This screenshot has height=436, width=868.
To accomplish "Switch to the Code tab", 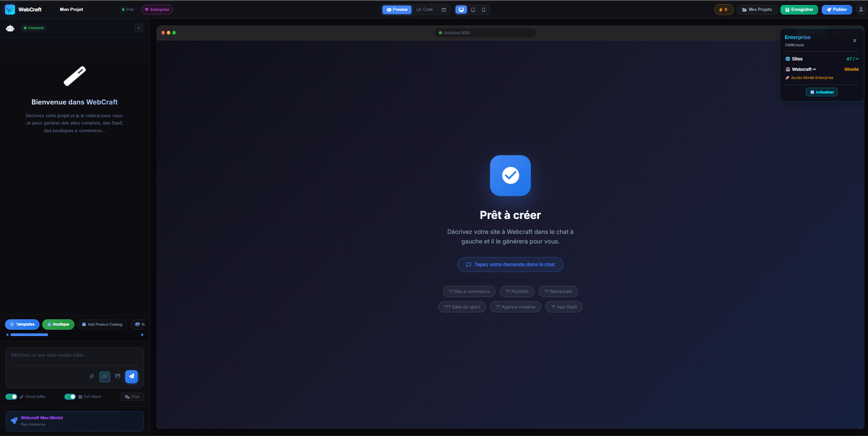I will [x=424, y=10].
